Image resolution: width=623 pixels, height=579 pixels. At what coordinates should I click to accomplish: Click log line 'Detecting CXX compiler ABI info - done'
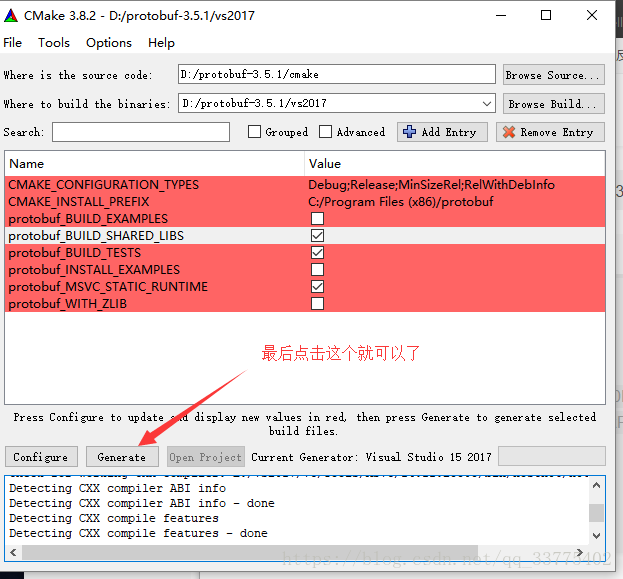click(142, 503)
